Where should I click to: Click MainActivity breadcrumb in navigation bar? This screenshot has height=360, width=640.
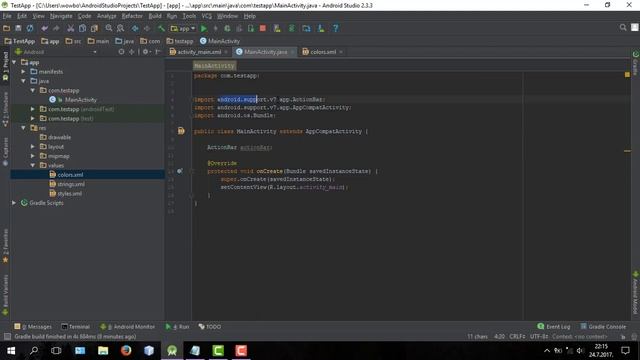point(220,41)
